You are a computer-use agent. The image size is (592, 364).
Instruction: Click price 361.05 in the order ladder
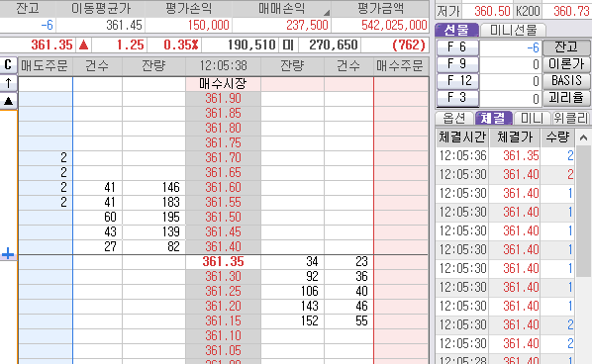click(x=223, y=351)
